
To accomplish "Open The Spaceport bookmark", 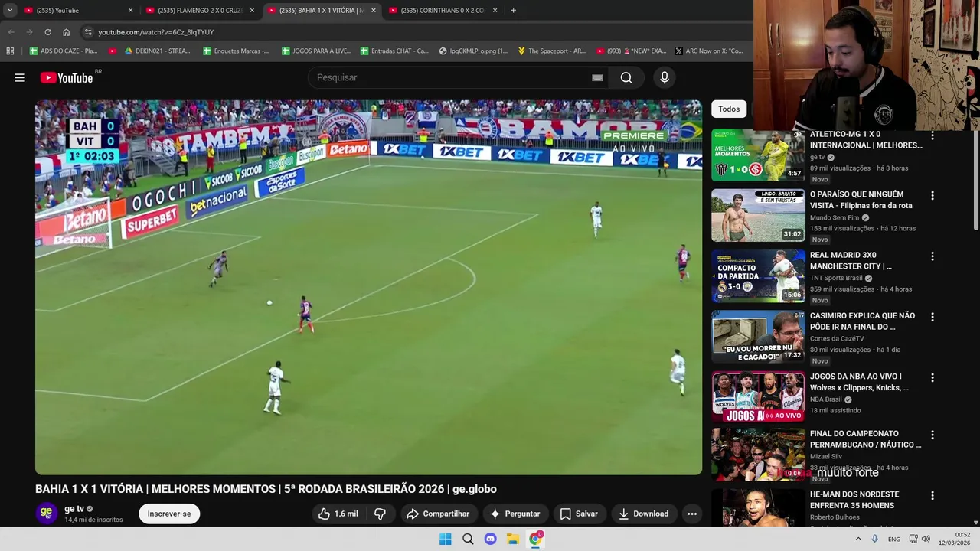I will (551, 51).
